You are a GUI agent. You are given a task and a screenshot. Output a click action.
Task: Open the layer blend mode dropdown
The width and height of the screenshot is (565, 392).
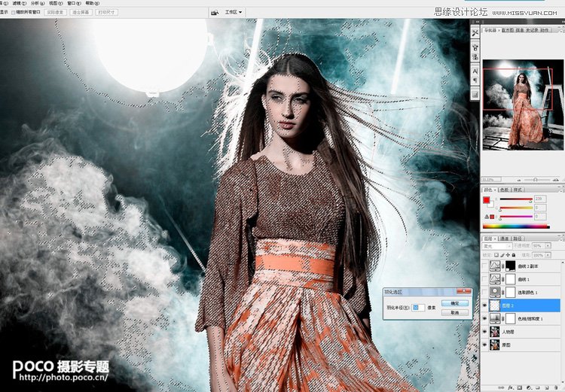(x=497, y=246)
